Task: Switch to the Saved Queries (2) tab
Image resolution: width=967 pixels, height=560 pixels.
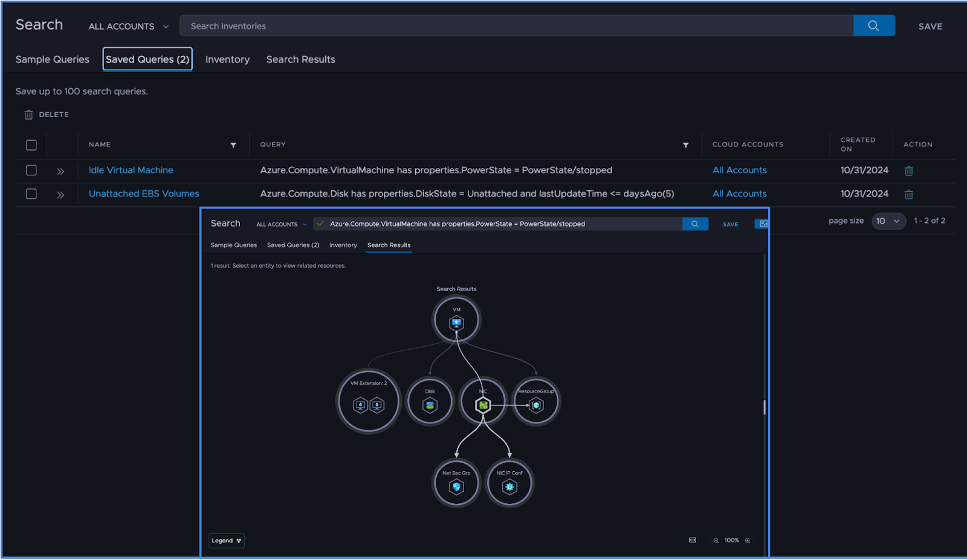Action: click(x=147, y=59)
